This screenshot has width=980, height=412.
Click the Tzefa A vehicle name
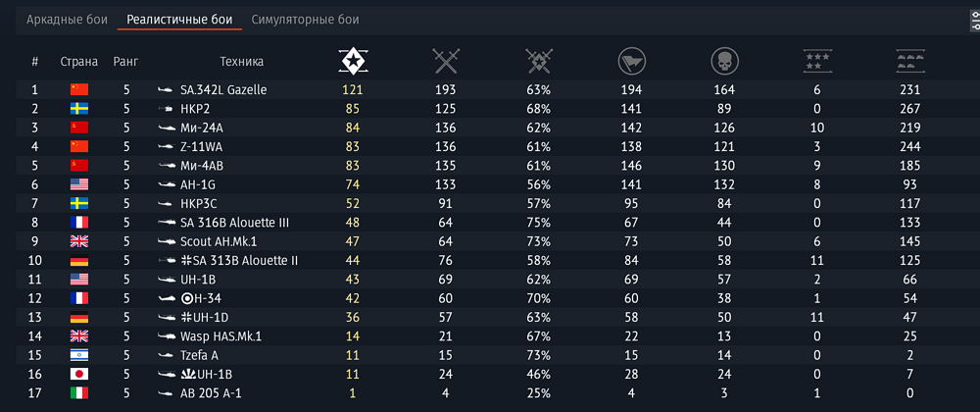tap(201, 354)
